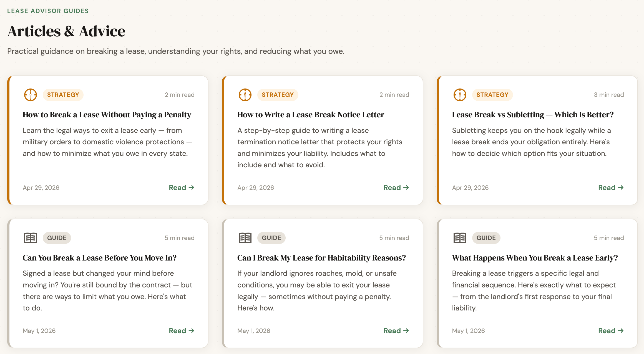
Task: Click Articles & Advice heading
Action: [66, 31]
